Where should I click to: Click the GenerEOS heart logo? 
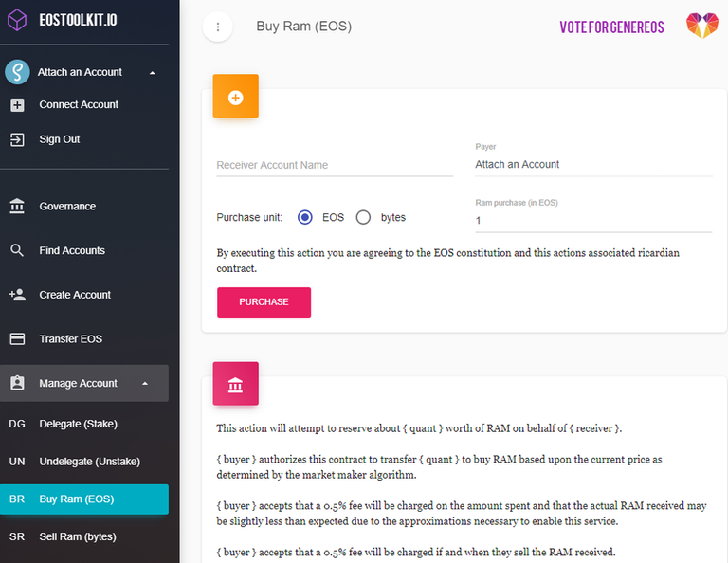(702, 25)
